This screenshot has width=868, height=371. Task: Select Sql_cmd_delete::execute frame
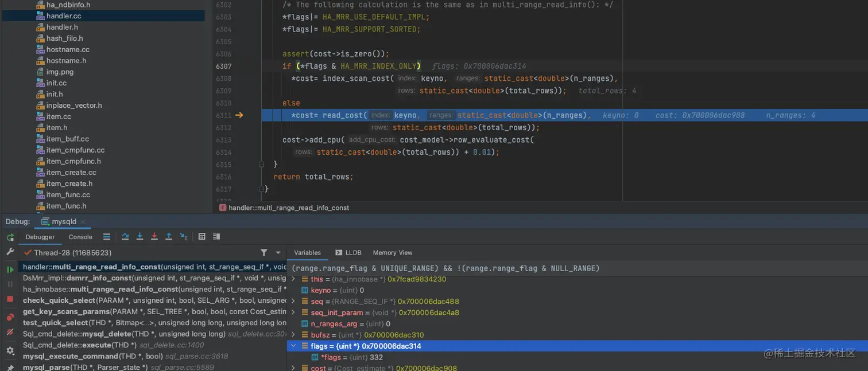(x=153, y=345)
